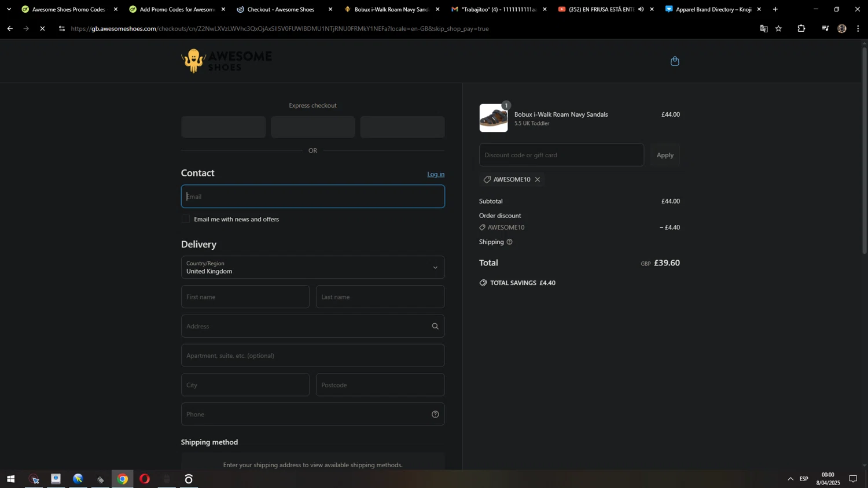Close the Checkout - Awesome Shoes tab
The image size is (868, 488).
pos(330,9)
